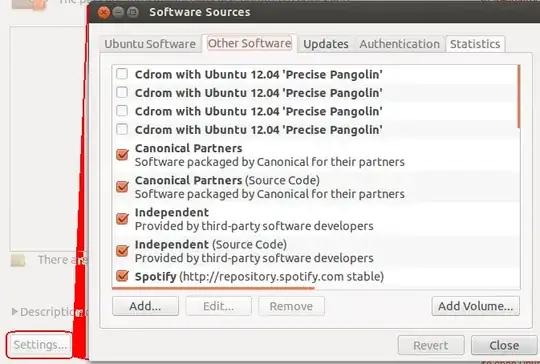This screenshot has height=364, width=540.
Task: Open Settings... in the update manager
Action: (x=40, y=345)
